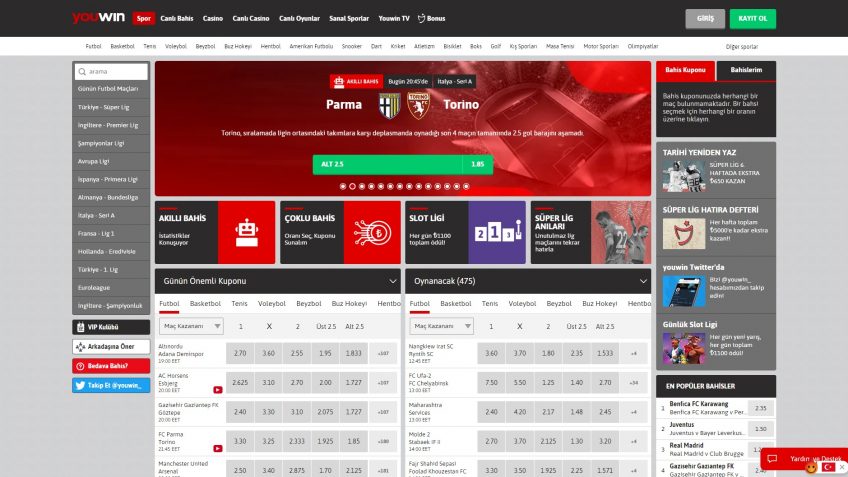Open Maç Kazananı dropdown in Günün Önemli Kuponu
Image resolution: width=848 pixels, height=477 pixels.
(x=191, y=326)
